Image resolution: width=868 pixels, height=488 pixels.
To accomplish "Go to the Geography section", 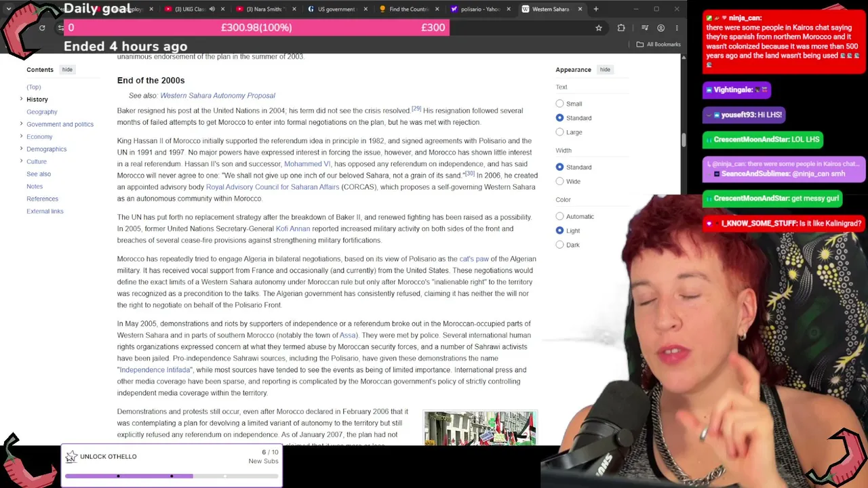I will [42, 112].
